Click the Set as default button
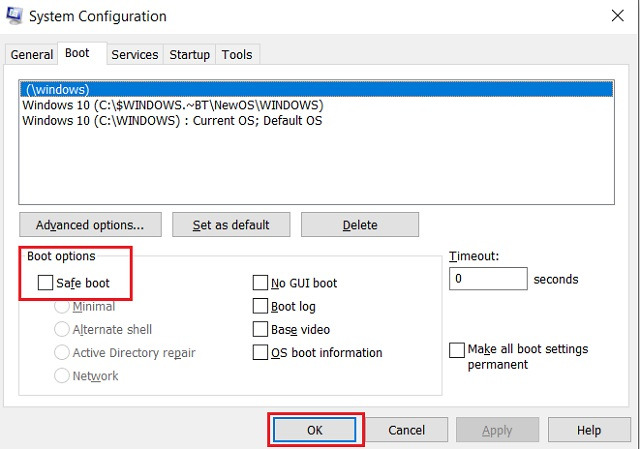Image resolution: width=640 pixels, height=449 pixels. point(231,224)
